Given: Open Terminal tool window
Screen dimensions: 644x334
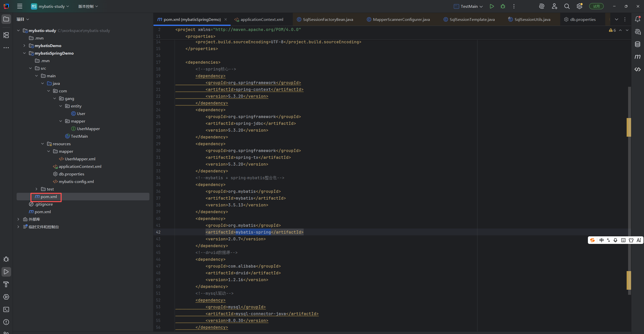Looking at the screenshot, I should point(6,310).
